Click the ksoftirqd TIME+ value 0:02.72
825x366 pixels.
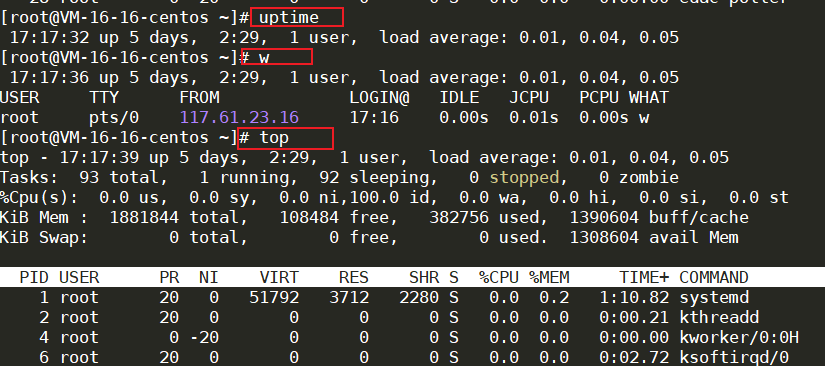[635, 358]
